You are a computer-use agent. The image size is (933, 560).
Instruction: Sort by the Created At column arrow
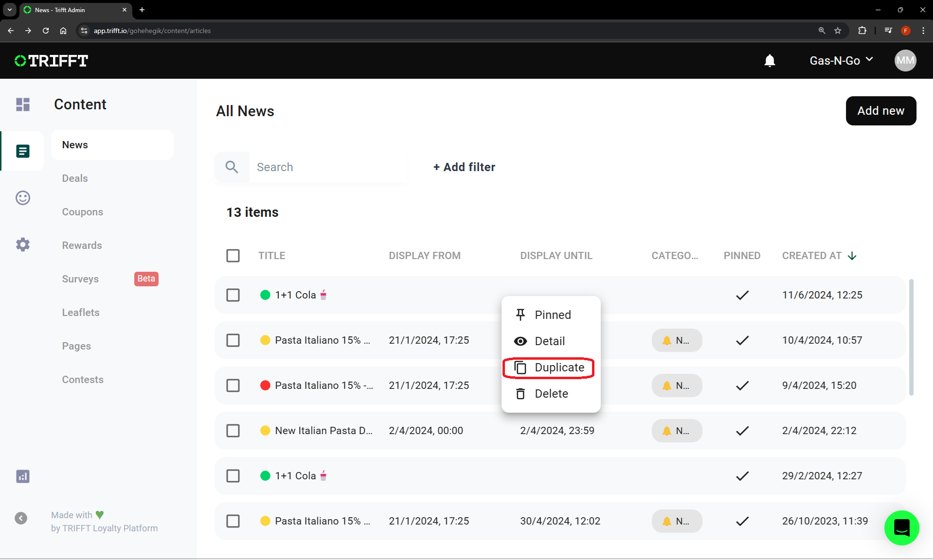[852, 256]
